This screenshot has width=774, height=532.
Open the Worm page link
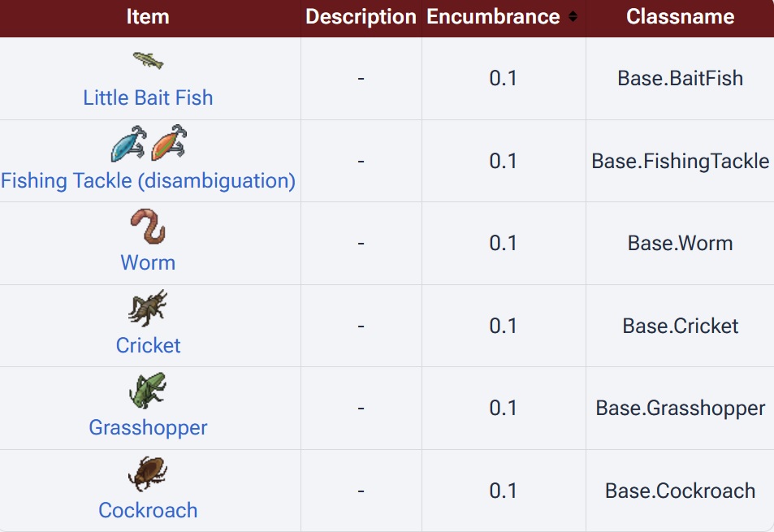point(148,263)
